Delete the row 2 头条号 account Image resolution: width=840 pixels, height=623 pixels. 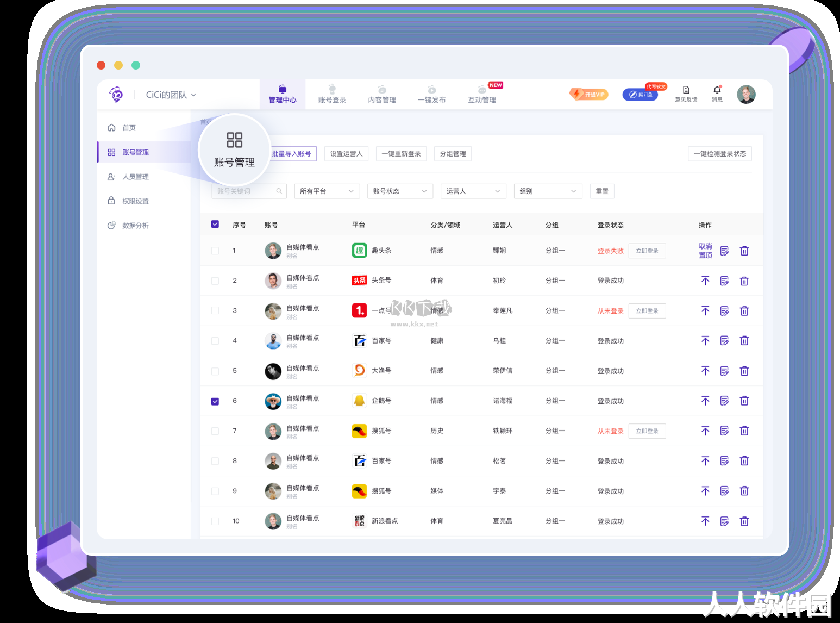click(x=744, y=281)
